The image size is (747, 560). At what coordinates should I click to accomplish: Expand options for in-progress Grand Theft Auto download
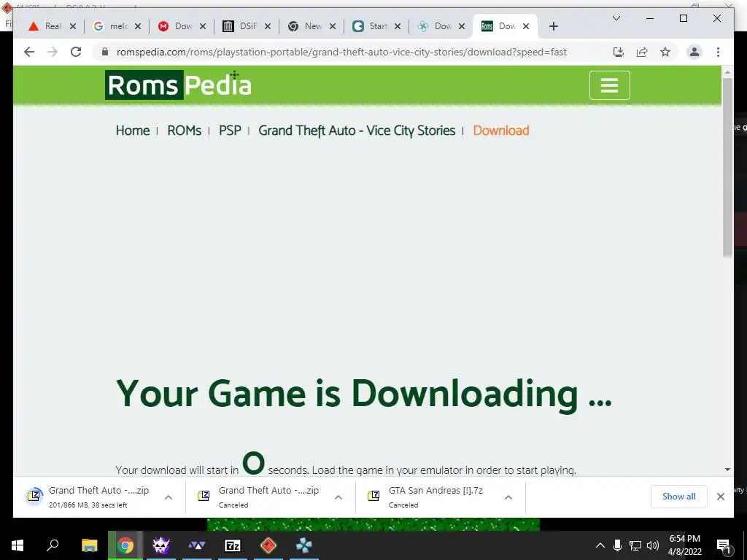click(169, 497)
